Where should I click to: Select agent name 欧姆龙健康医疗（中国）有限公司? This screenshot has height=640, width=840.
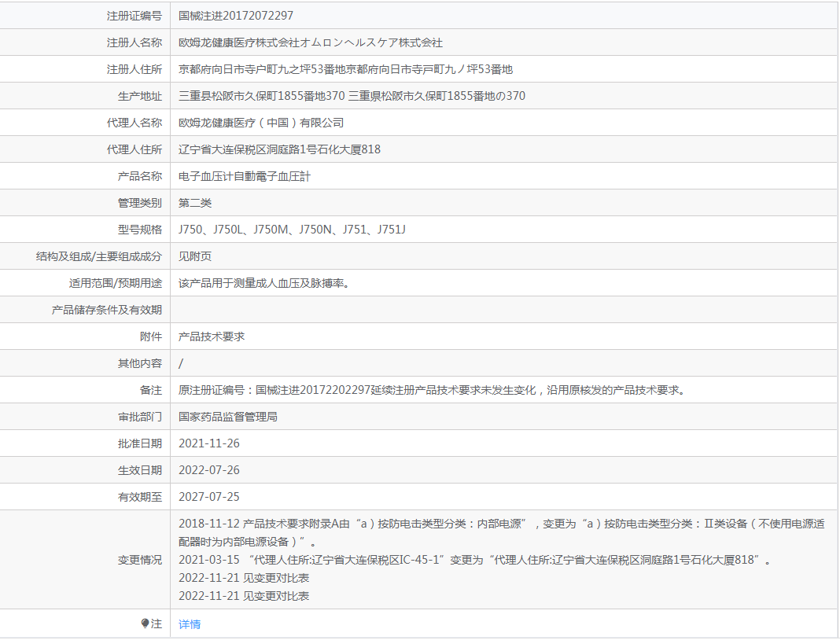pos(261,123)
